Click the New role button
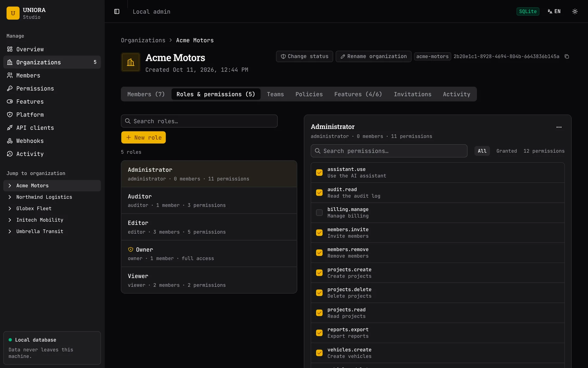The height and width of the screenshot is (368, 588). click(x=143, y=137)
